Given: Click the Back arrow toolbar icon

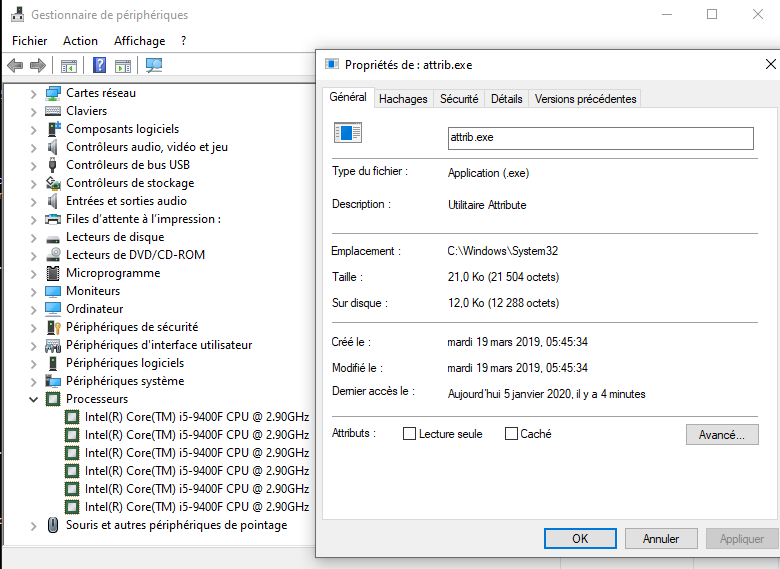Looking at the screenshot, I should pos(15,65).
